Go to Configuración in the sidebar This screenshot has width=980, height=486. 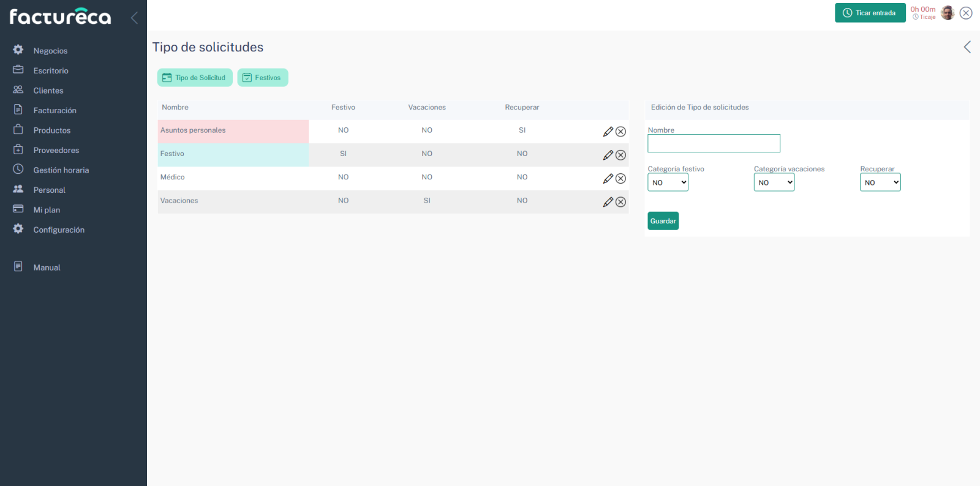(x=59, y=230)
